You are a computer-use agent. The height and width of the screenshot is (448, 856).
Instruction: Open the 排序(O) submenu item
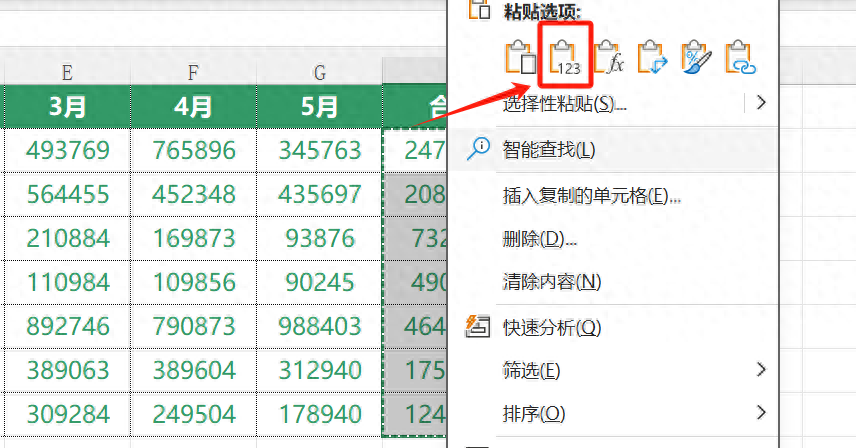tap(533, 414)
